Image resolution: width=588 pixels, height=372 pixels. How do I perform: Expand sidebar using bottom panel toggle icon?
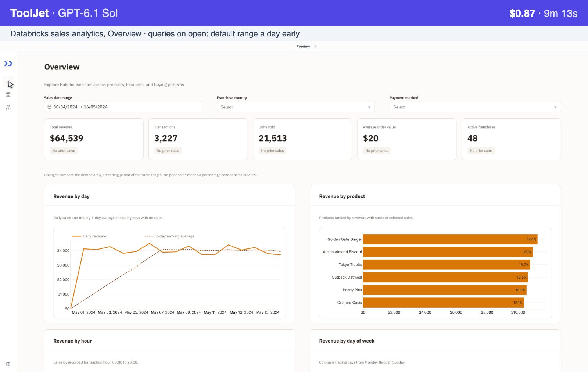(x=8, y=364)
